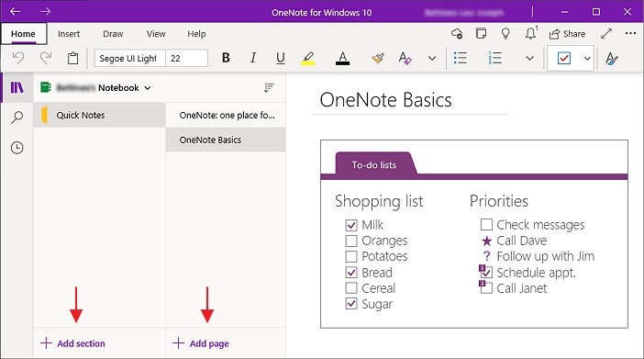Show the notebooks navigation pane
644x359 pixels.
pos(17,87)
